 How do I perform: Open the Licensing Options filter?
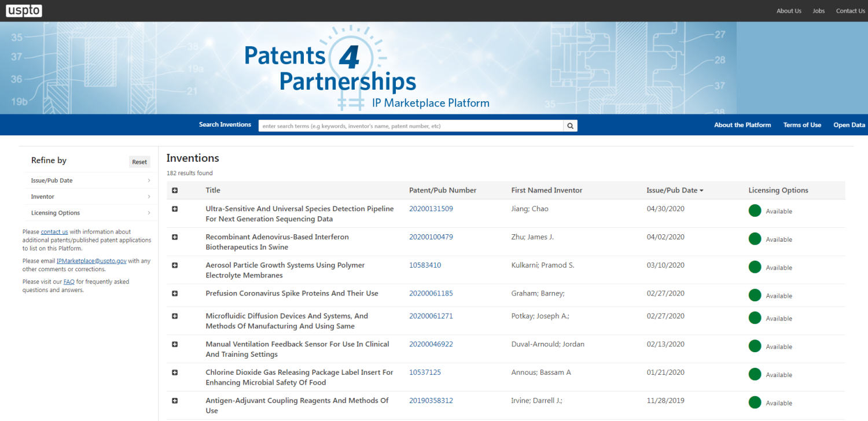click(x=91, y=213)
